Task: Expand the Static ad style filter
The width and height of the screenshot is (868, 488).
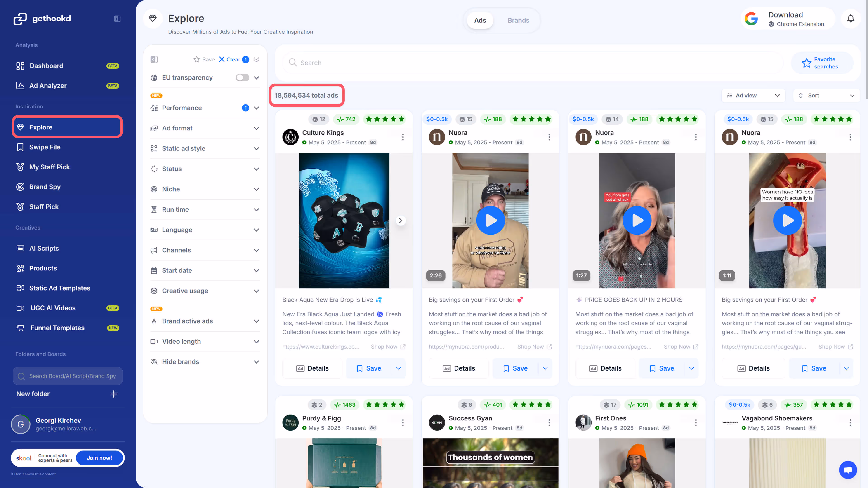Action: tap(205, 148)
